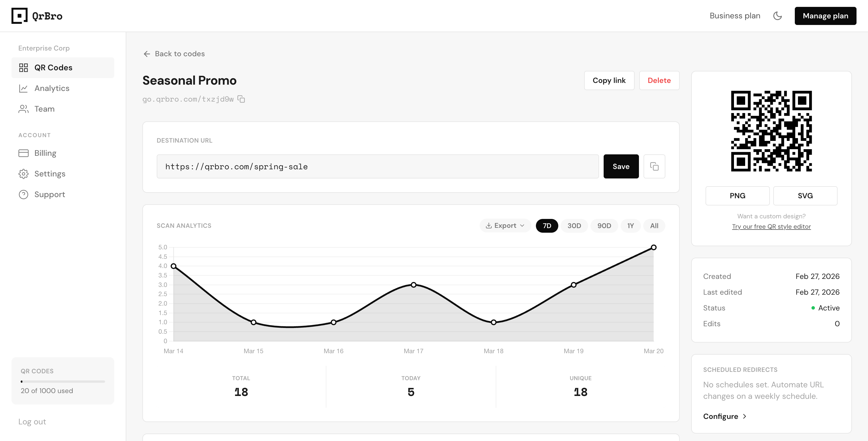
Task: Click the Unique scans value 18
Action: [580, 392]
